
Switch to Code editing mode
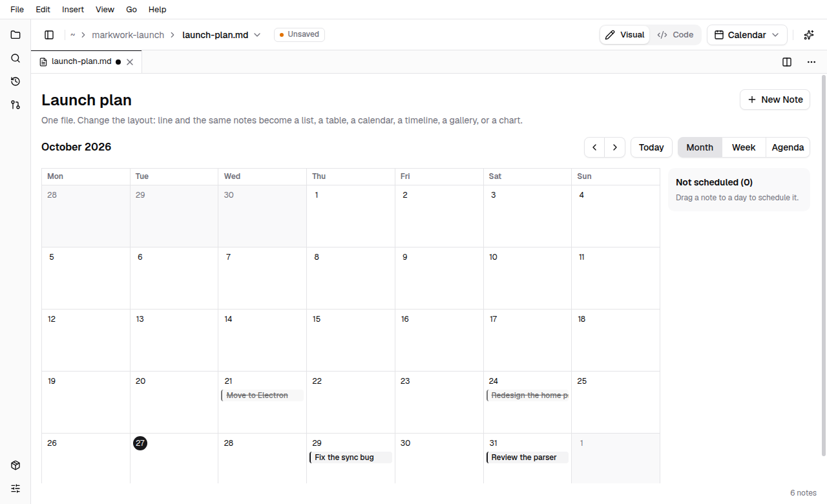tap(675, 35)
